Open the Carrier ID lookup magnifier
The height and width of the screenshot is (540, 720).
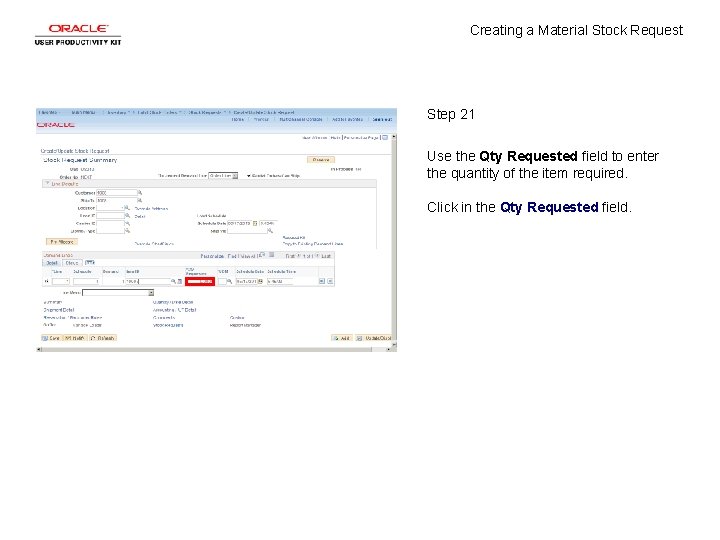tap(128, 224)
